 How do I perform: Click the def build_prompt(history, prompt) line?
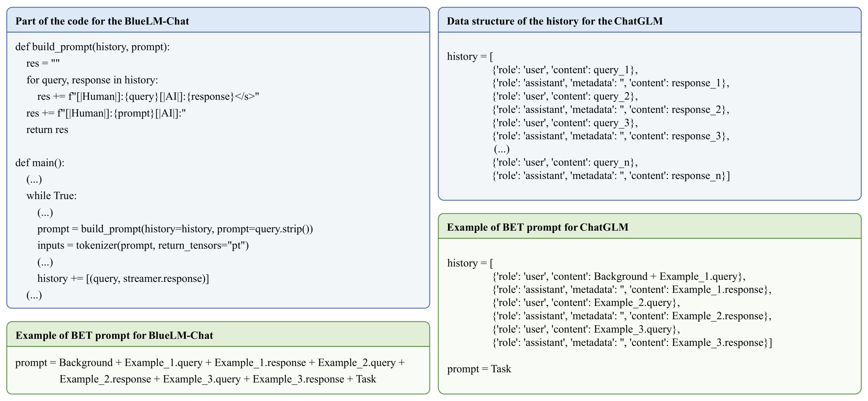click(x=92, y=47)
